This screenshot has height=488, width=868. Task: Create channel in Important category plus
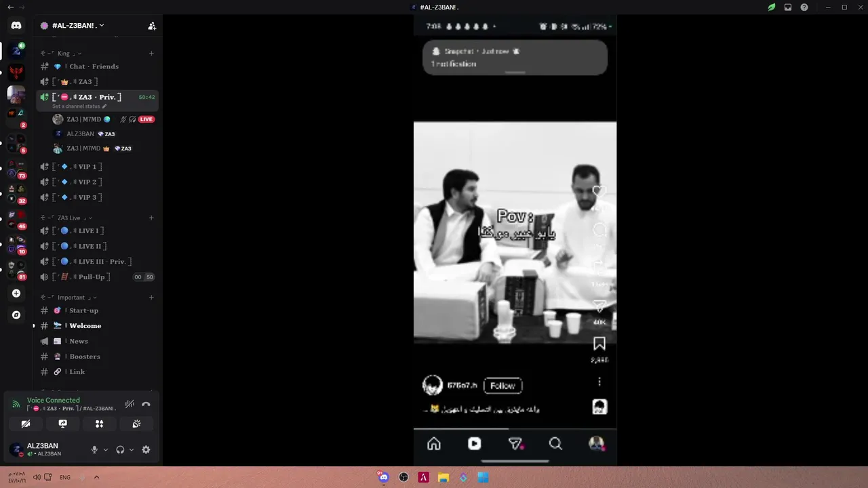[151, 298]
